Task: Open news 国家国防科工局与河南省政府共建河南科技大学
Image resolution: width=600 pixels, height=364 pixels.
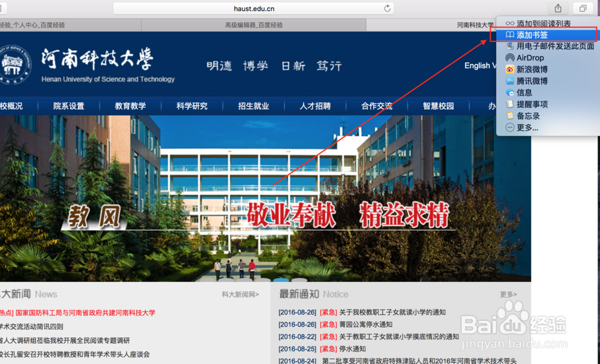Action: 85,313
